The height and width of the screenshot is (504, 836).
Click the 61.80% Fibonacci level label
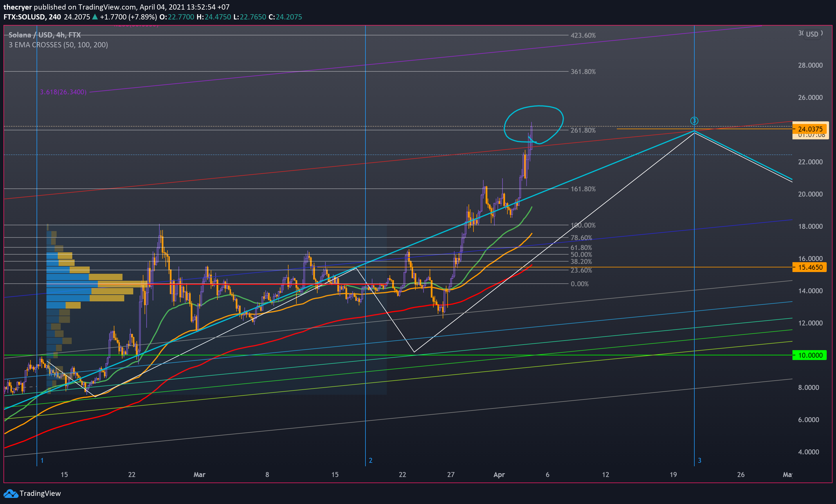(581, 248)
